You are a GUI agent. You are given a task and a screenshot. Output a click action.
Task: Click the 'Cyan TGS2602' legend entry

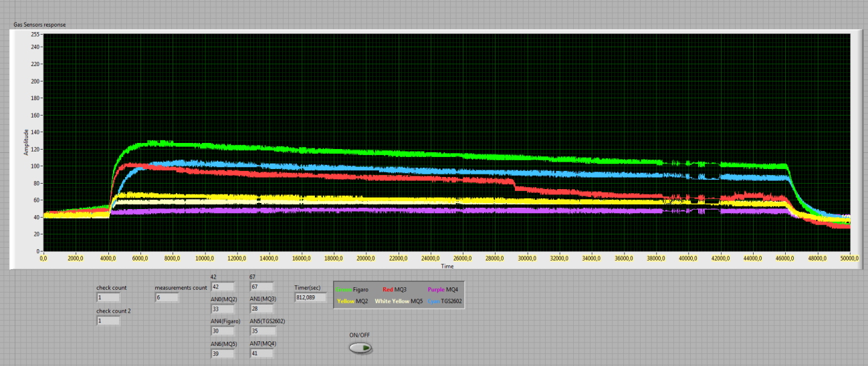(x=445, y=301)
